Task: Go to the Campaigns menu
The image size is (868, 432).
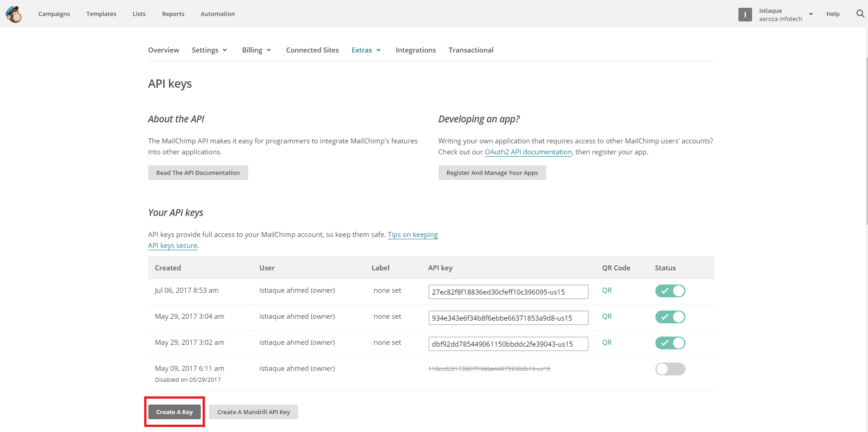Action: [54, 14]
